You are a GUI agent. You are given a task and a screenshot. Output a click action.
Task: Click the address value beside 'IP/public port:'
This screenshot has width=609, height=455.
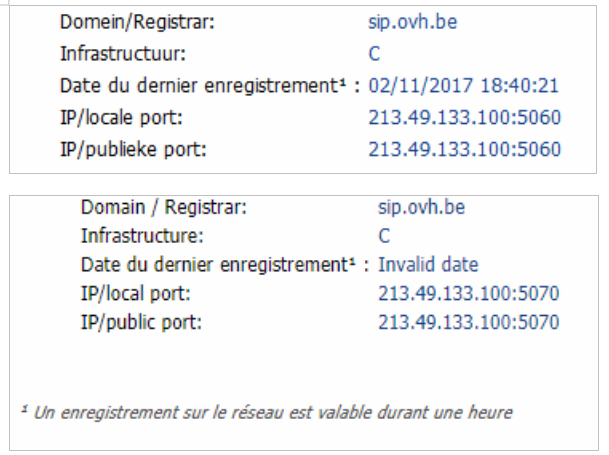click(x=469, y=323)
